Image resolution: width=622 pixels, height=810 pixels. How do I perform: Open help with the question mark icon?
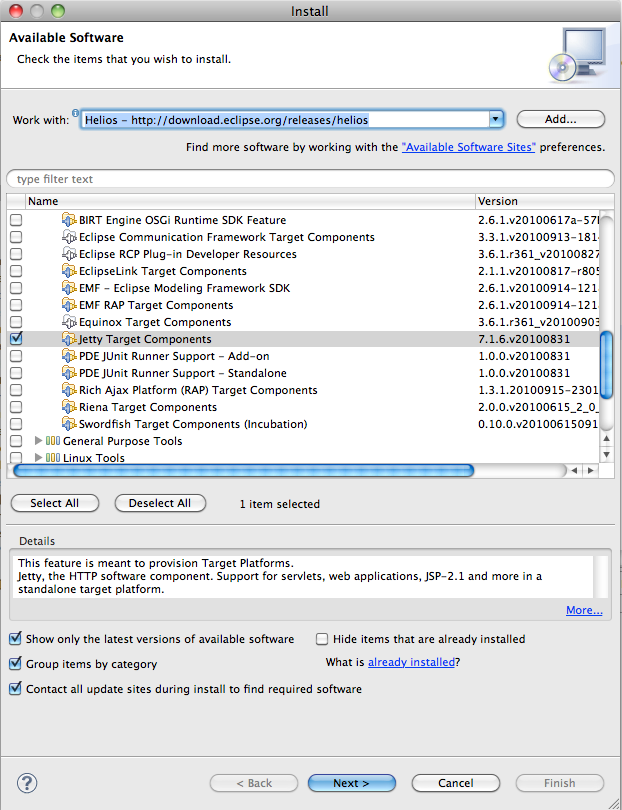(27, 783)
